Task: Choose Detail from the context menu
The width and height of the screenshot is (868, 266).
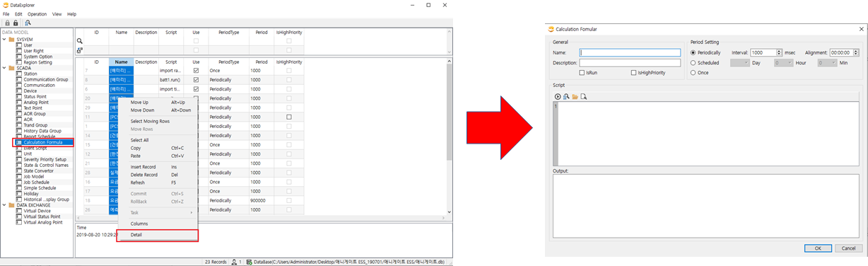Action: pos(136,235)
